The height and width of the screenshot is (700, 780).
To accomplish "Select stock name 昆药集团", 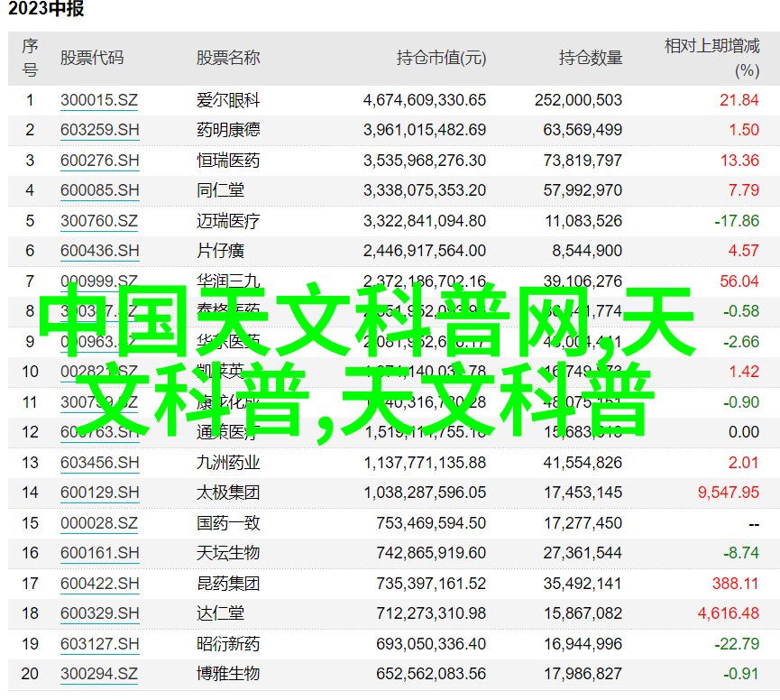I will coord(228,584).
